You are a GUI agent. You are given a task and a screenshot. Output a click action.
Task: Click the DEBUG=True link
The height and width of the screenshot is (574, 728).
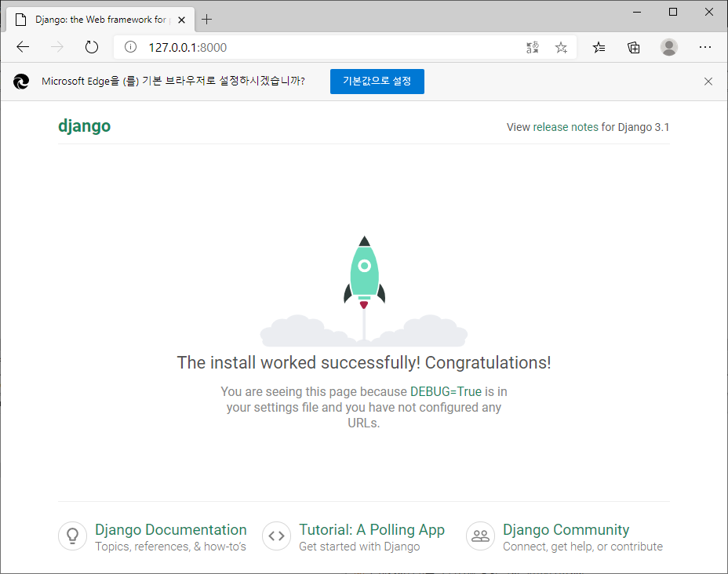point(446,391)
